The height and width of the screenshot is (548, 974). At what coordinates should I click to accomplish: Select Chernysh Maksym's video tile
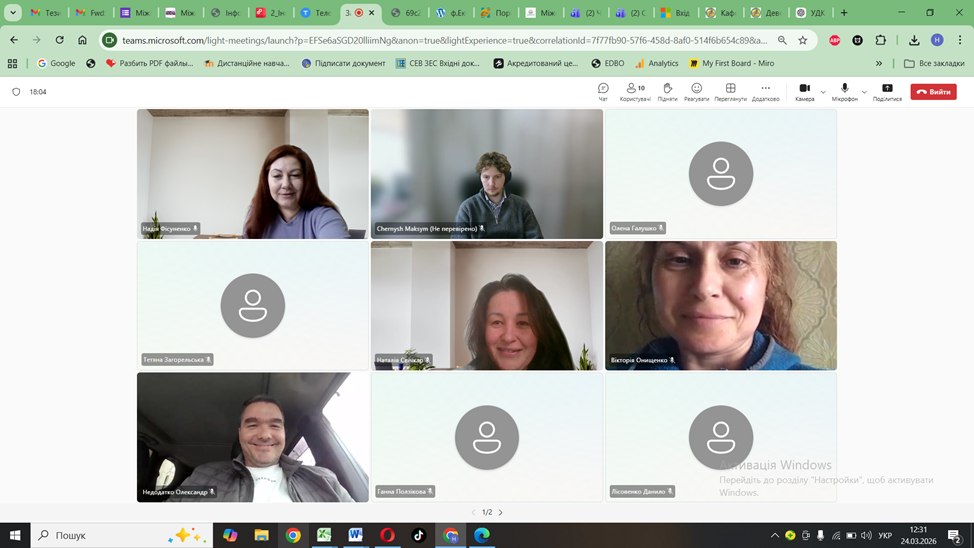tap(486, 173)
